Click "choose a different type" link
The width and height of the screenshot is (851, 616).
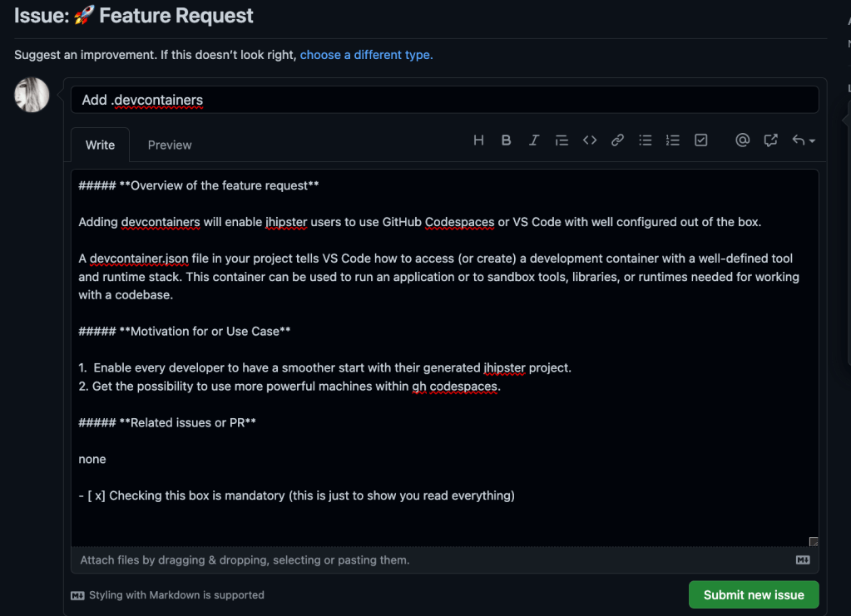366,55
